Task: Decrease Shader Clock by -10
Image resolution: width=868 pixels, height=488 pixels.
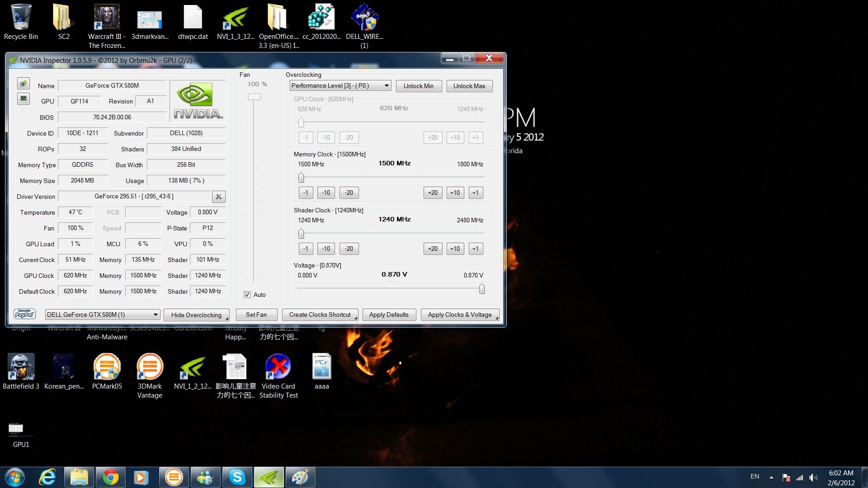Action: coord(326,249)
